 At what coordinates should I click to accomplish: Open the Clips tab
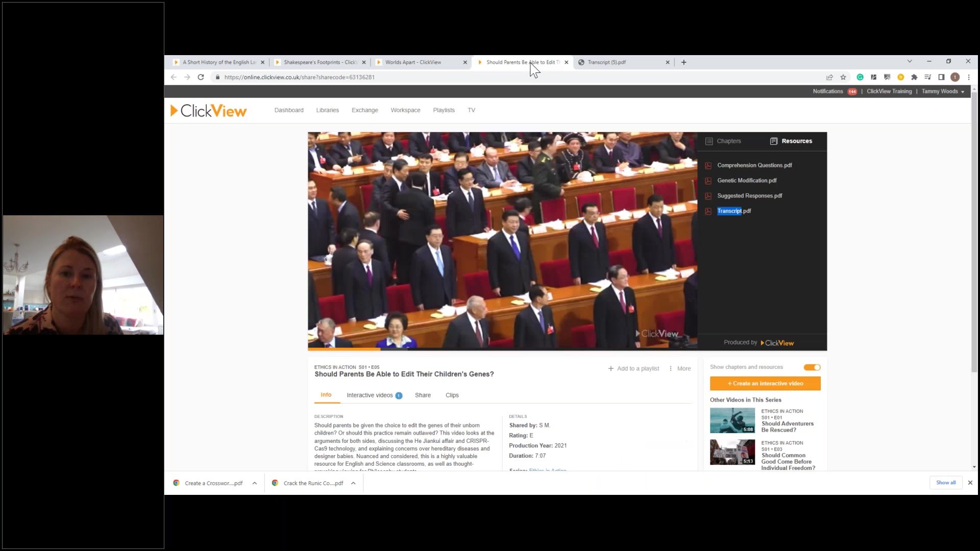pyautogui.click(x=452, y=395)
